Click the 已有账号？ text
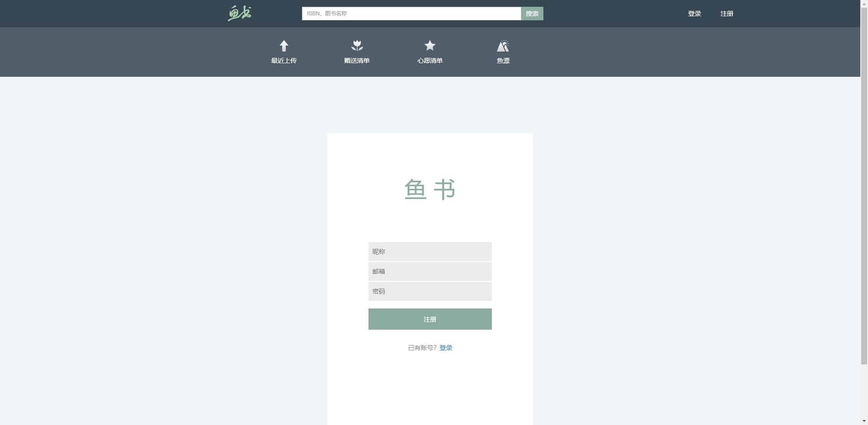Screen dimensions: 868x425 [422, 348]
